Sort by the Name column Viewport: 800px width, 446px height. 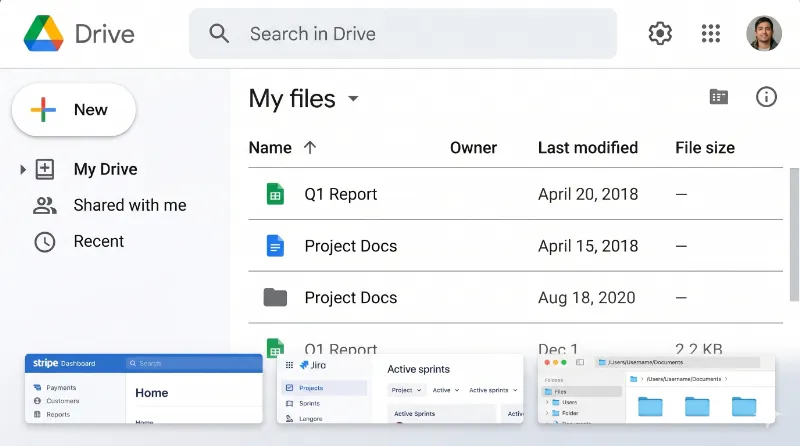[270, 148]
